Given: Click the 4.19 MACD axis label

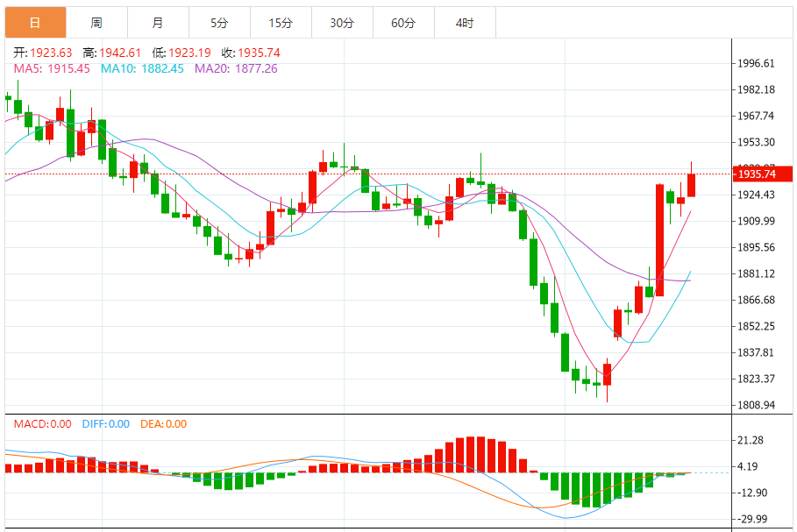Looking at the screenshot, I should tap(747, 466).
